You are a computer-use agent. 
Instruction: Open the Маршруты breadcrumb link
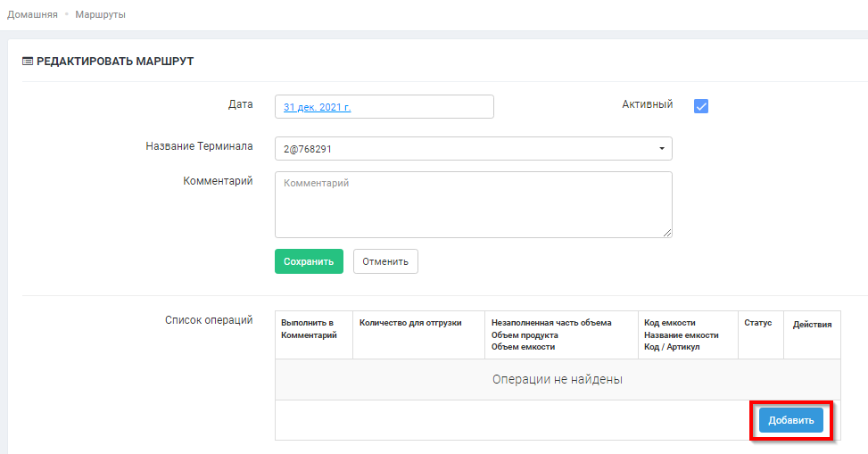100,15
